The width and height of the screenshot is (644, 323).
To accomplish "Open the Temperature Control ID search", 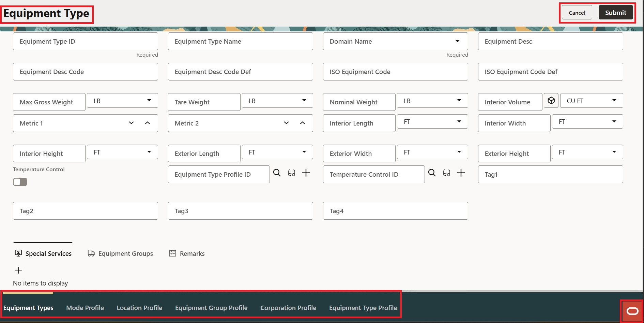I will [432, 173].
